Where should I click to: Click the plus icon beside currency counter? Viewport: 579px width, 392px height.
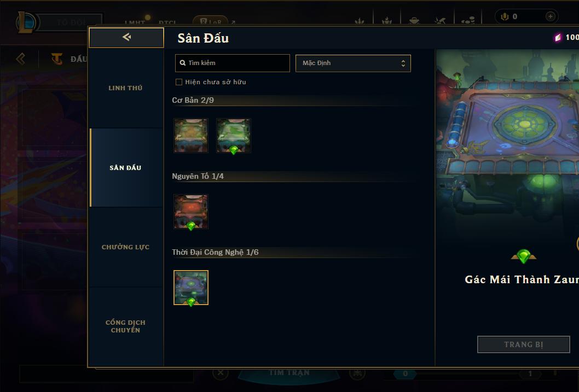[x=550, y=16]
